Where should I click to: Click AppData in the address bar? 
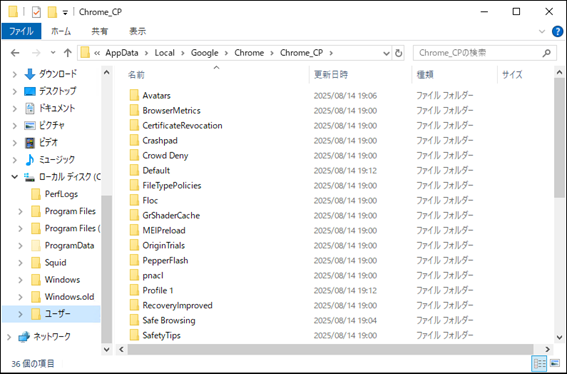click(x=122, y=53)
